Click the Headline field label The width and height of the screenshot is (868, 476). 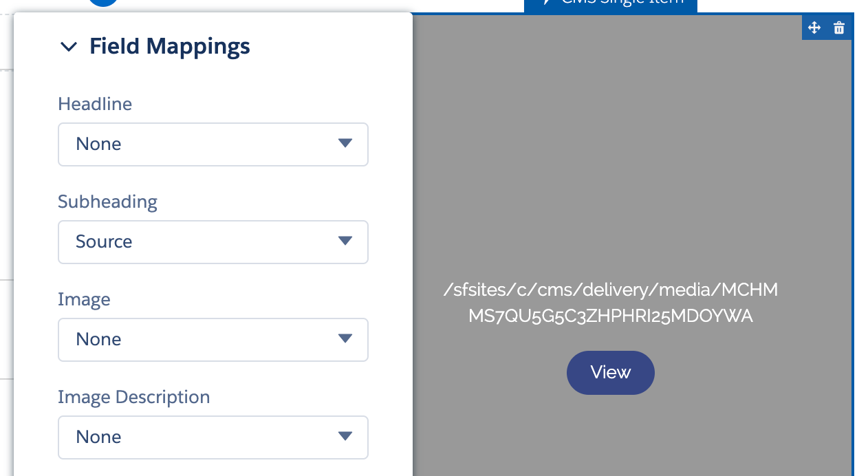95,104
